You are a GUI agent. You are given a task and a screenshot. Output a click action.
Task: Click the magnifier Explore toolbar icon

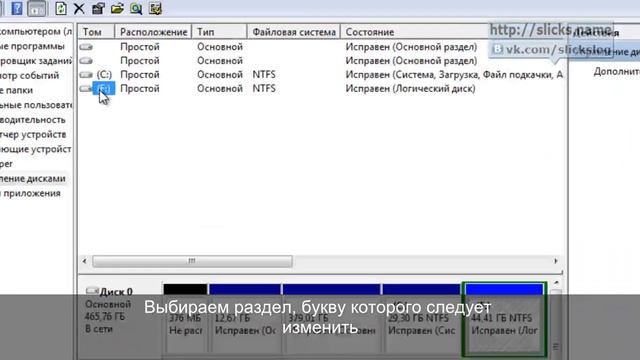(136, 9)
